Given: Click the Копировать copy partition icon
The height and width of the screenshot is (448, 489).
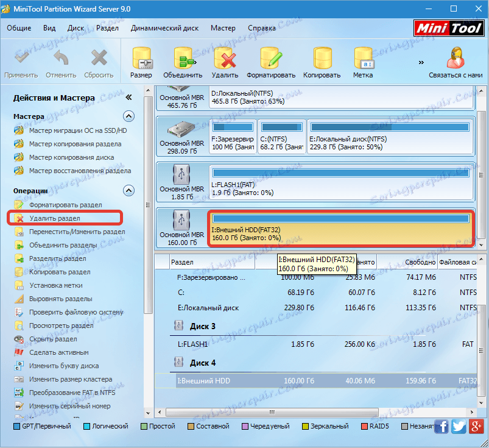Looking at the screenshot, I should click(x=322, y=58).
